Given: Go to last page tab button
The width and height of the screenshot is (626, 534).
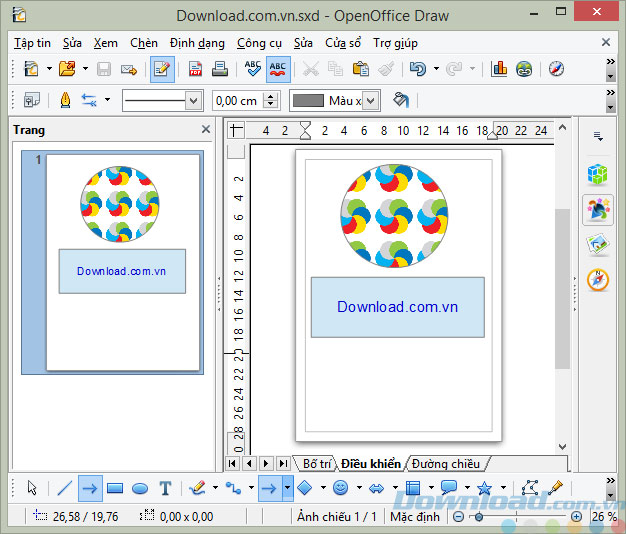Looking at the screenshot, I should point(283,464).
